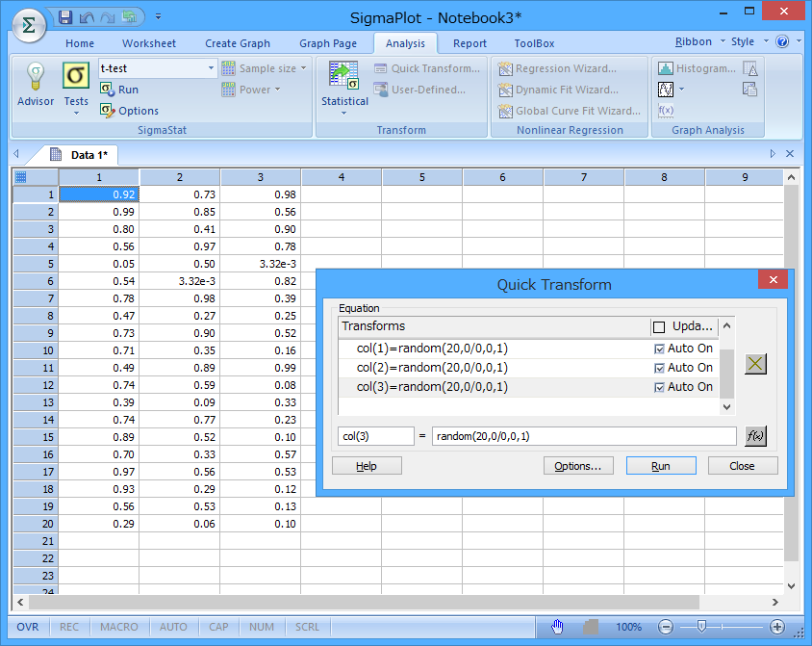812x646 pixels.
Task: Launch the Dynamic Fit Wizard
Action: point(558,90)
